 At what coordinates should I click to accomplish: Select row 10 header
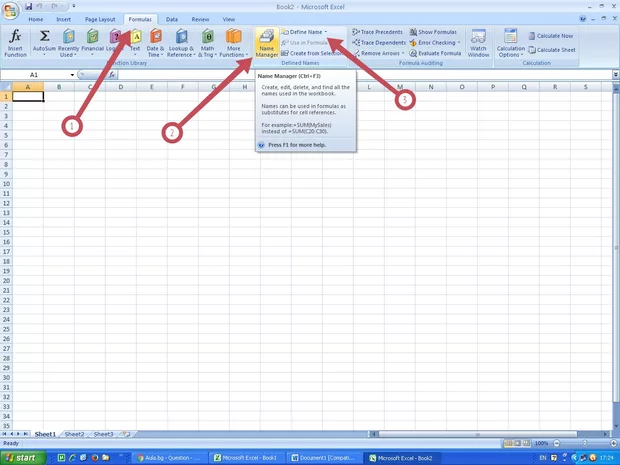tap(6, 184)
